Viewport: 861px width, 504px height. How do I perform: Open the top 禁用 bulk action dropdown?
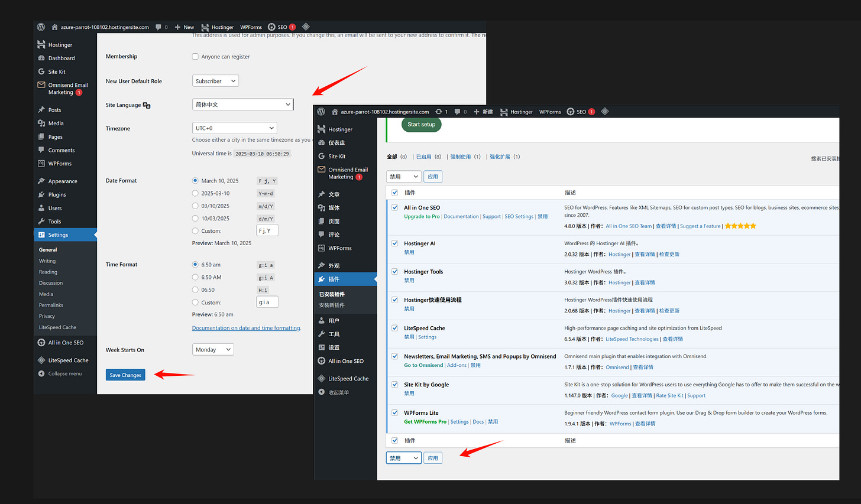point(404,177)
